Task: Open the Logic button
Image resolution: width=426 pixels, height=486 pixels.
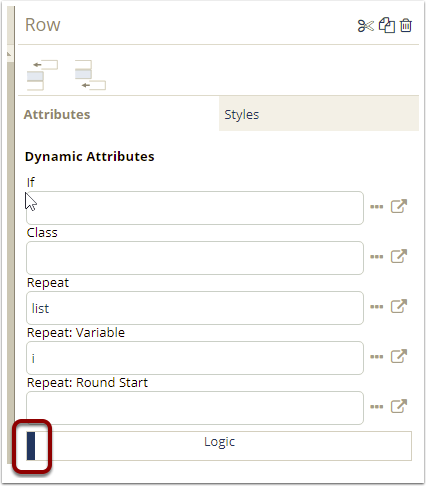Action: pos(219,446)
